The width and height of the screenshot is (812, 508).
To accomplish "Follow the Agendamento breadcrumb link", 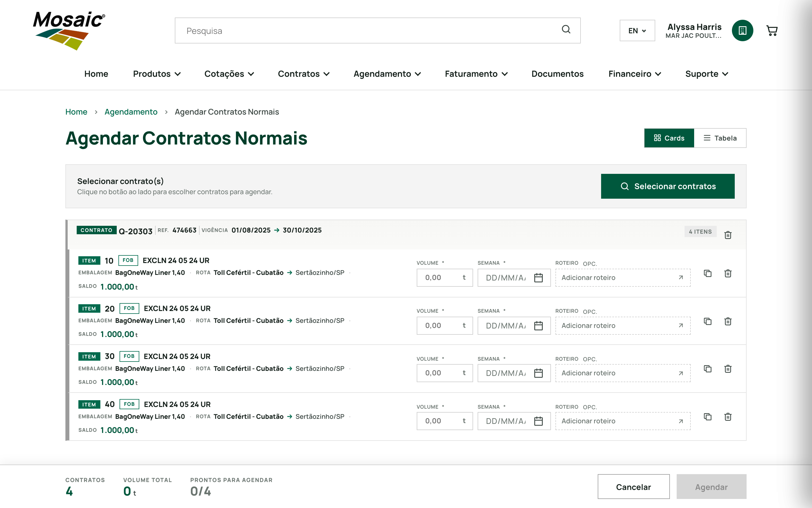I will click(131, 112).
